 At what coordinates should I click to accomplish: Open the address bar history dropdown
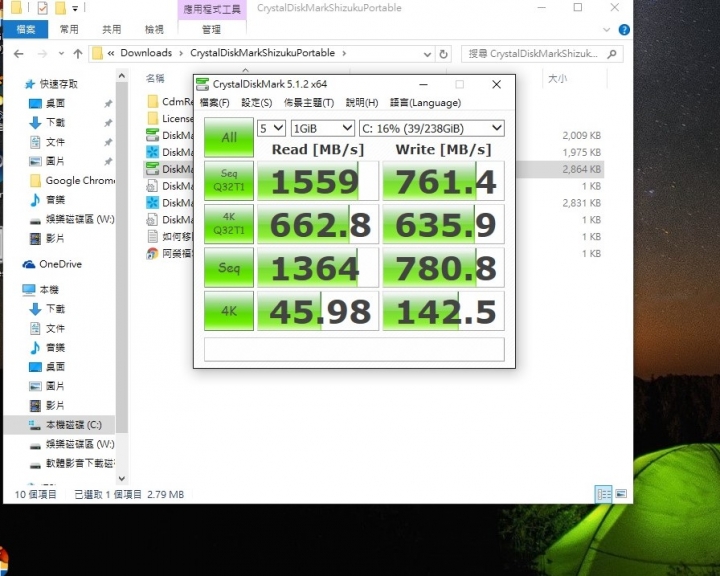click(428, 54)
